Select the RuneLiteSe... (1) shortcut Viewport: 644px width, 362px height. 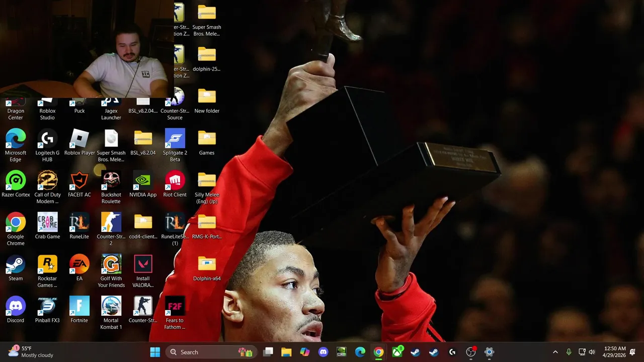click(x=175, y=229)
